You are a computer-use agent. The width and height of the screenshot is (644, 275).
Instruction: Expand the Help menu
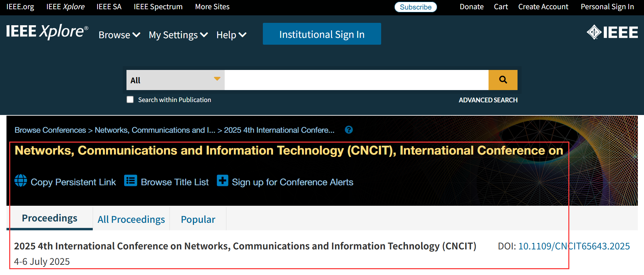coord(231,35)
